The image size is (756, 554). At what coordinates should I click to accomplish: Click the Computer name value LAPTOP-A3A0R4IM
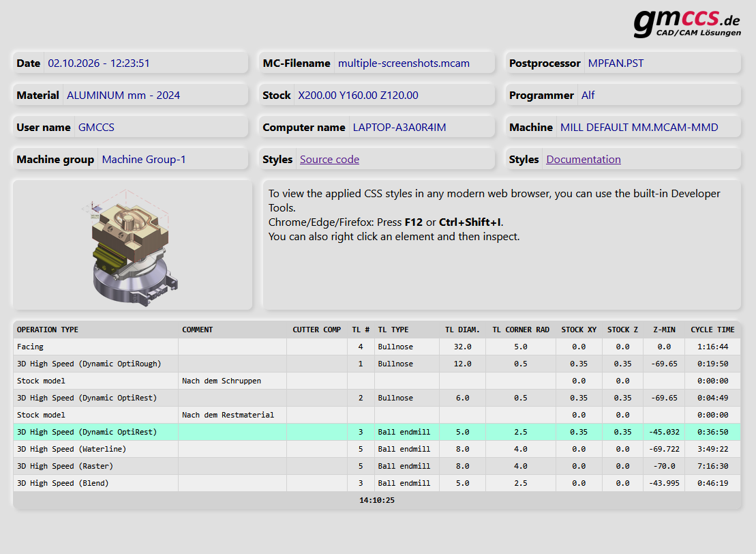point(399,128)
